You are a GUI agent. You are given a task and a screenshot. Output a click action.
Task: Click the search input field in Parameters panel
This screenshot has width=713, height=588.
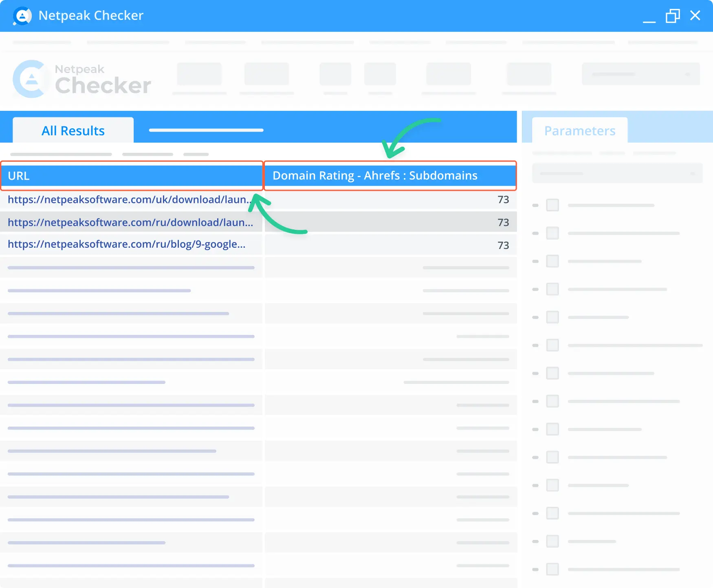(x=617, y=173)
